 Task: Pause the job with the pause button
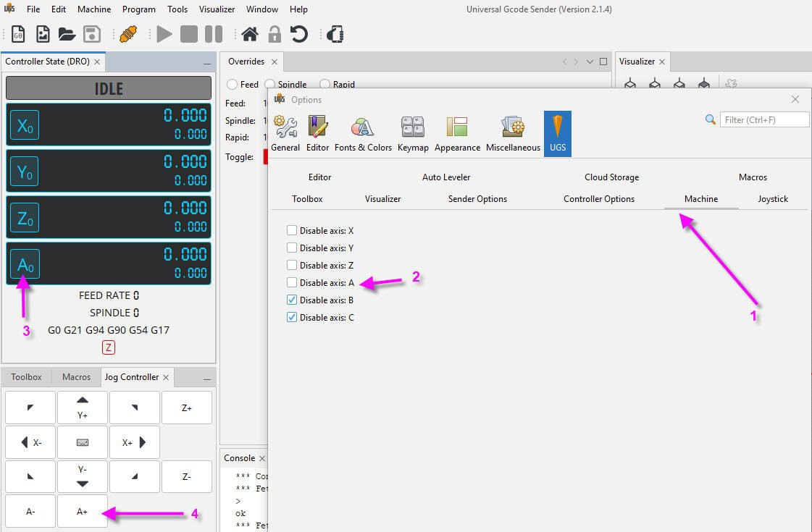[x=214, y=34]
